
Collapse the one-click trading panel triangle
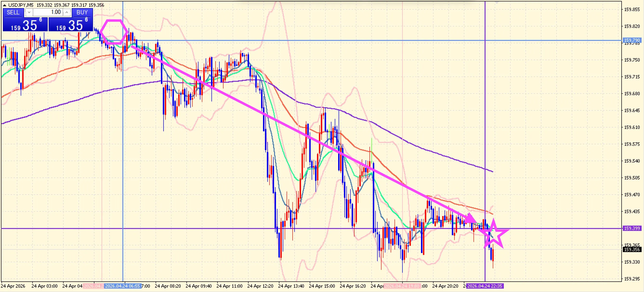[5, 5]
